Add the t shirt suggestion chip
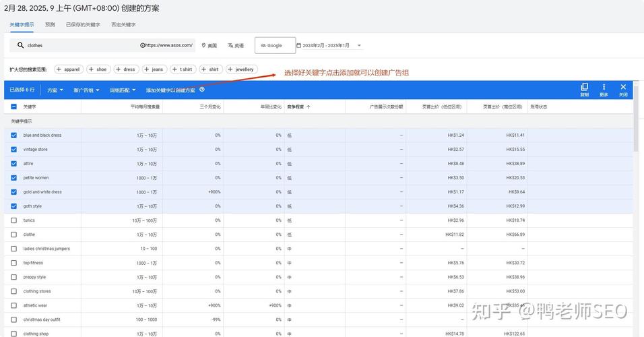 [x=183, y=69]
